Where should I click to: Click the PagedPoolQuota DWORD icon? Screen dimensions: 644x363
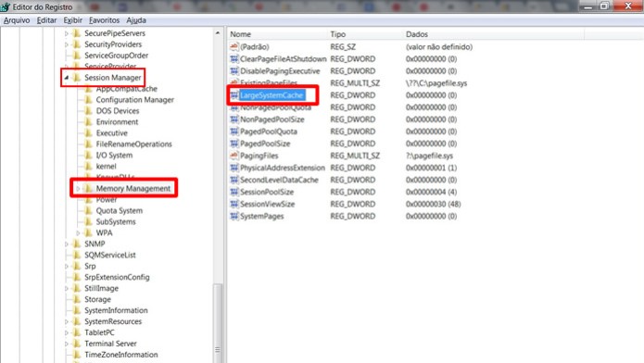pos(234,131)
